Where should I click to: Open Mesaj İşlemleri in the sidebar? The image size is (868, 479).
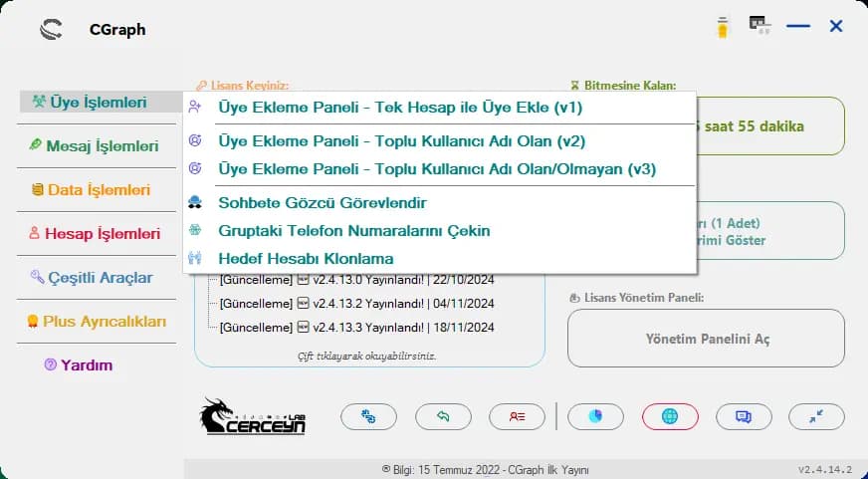click(x=97, y=145)
